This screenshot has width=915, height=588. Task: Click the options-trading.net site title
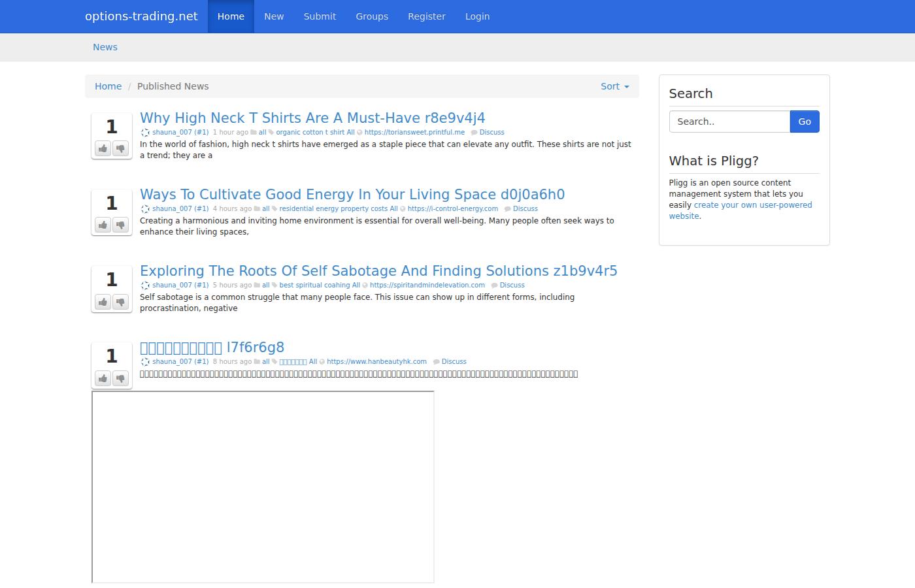[x=141, y=16]
